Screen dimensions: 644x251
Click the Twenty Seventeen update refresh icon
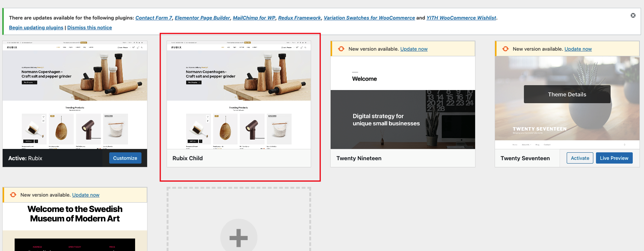[x=506, y=49]
